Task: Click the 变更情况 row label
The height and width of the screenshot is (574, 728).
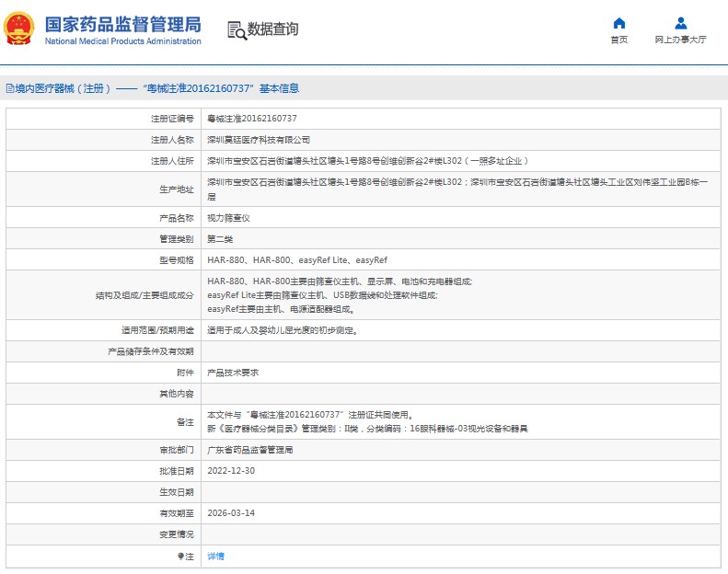Action: click(x=177, y=534)
